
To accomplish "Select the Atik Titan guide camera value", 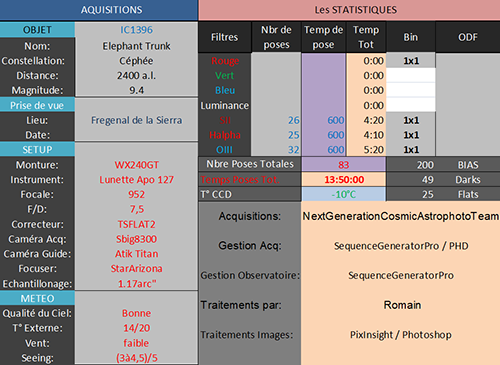I will (136, 254).
